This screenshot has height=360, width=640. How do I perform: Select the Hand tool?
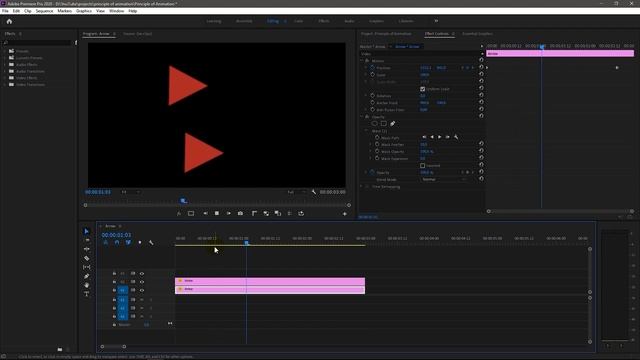point(87,285)
